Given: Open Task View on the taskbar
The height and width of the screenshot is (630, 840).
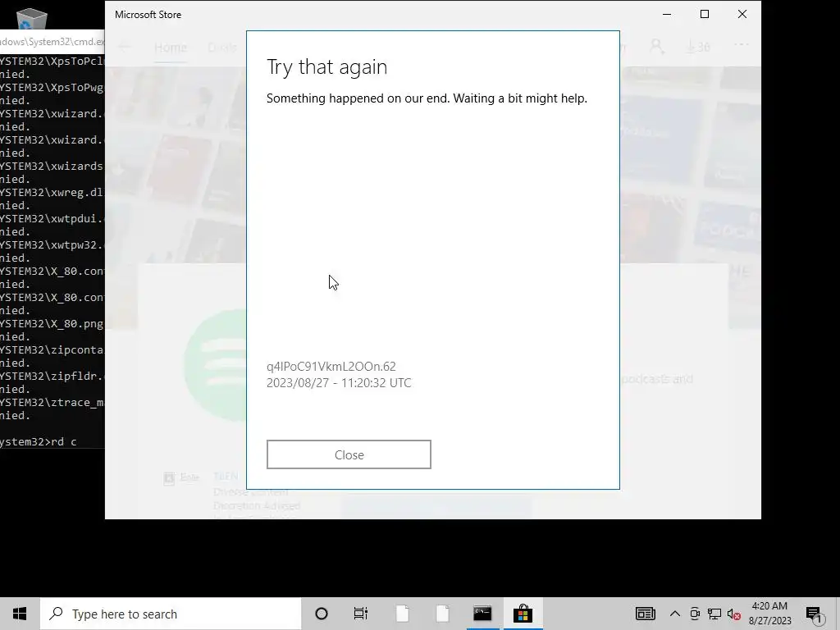Looking at the screenshot, I should pyautogui.click(x=361, y=614).
